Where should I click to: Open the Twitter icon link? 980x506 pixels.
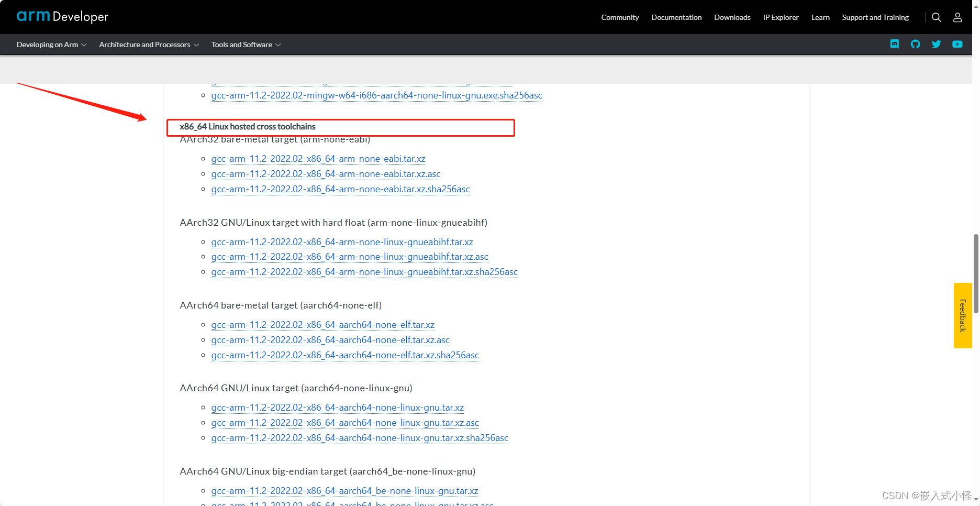936,44
